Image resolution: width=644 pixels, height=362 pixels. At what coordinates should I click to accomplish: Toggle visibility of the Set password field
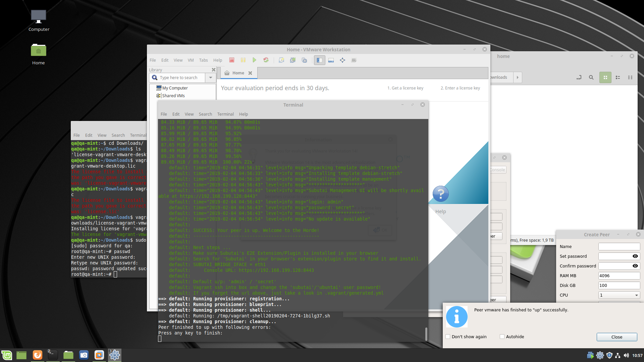point(635,256)
